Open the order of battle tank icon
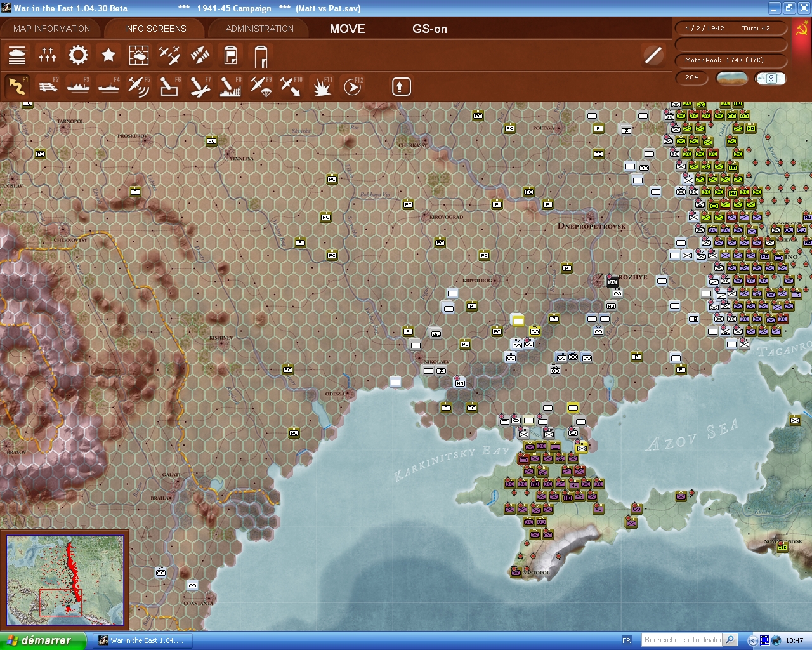The width and height of the screenshot is (812, 650). point(17,56)
